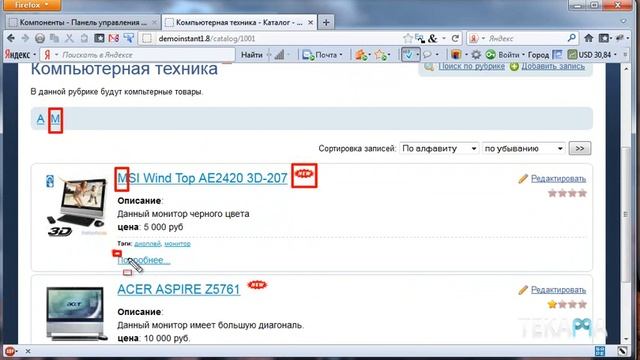Click the copy icon in navigation toolbar
This screenshot has width=640, height=360.
tap(54, 38)
